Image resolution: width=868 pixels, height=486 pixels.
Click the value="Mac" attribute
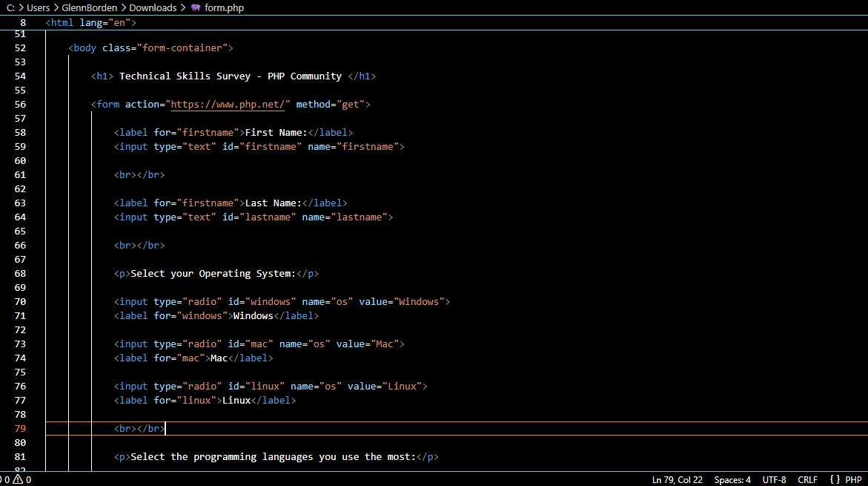click(367, 344)
